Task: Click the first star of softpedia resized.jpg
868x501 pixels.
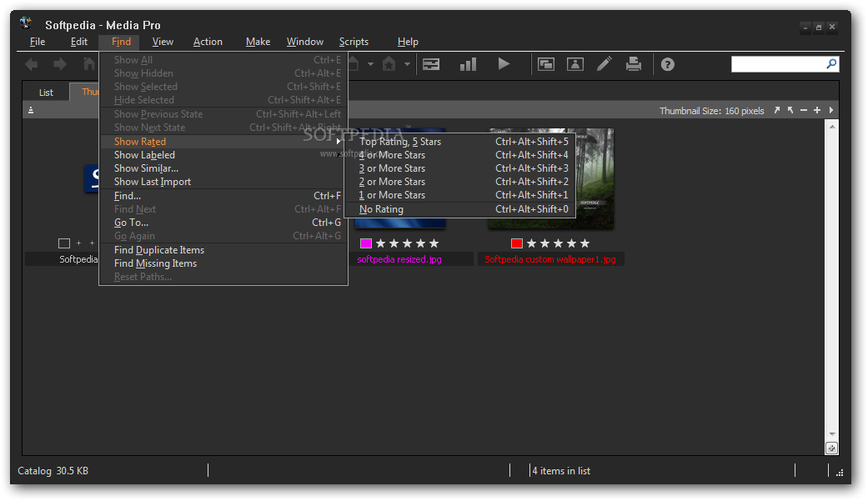Action: [x=380, y=243]
